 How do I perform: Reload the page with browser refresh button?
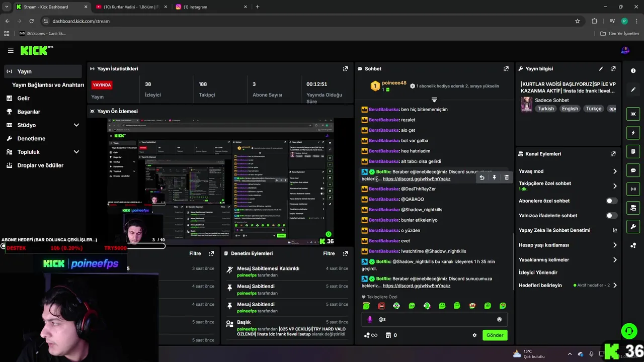coord(31,21)
